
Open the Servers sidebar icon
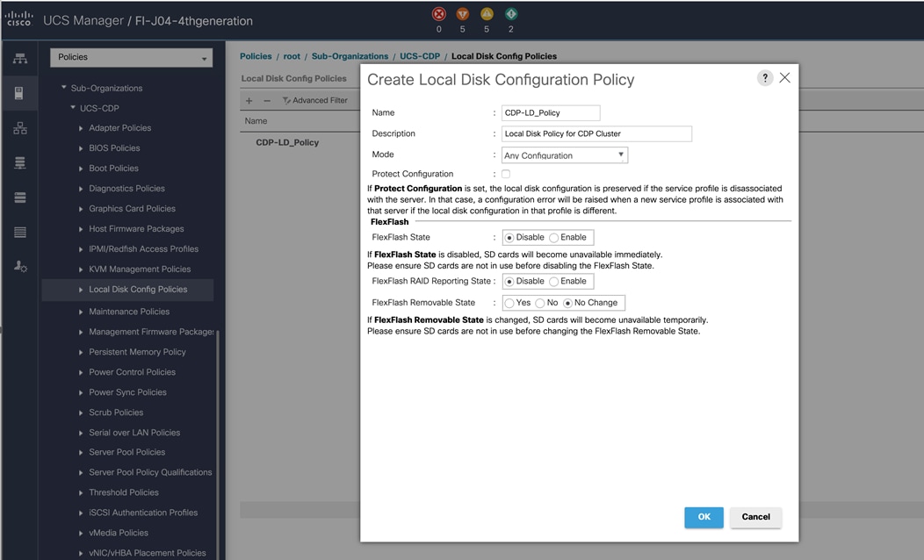pos(19,93)
